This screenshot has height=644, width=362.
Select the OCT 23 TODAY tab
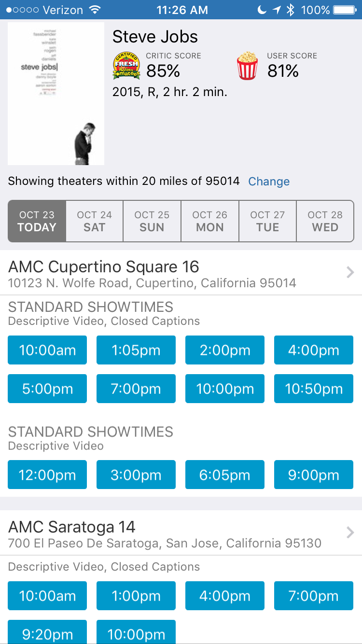click(37, 221)
